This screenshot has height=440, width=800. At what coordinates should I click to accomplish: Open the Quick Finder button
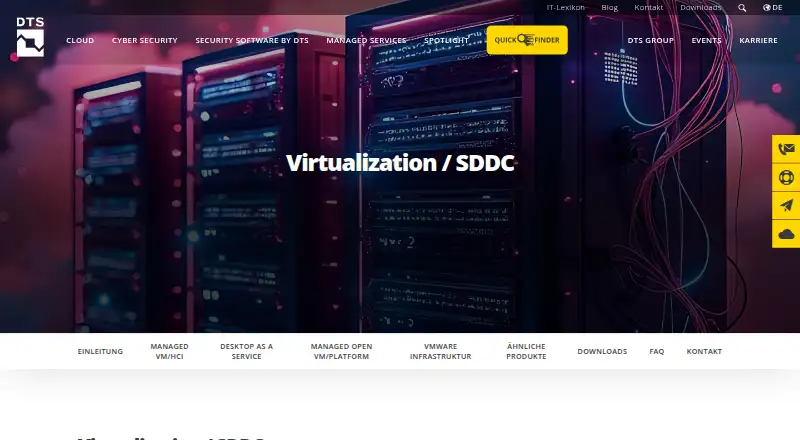[527, 40]
